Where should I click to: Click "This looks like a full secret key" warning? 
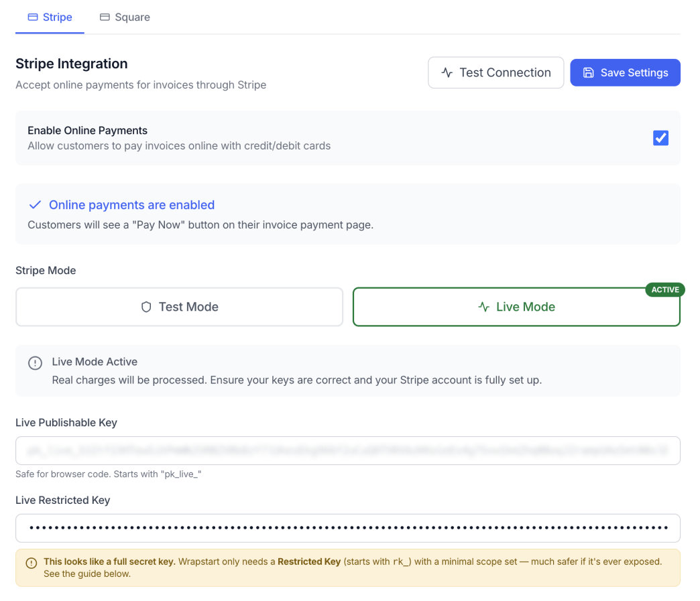coord(109,561)
